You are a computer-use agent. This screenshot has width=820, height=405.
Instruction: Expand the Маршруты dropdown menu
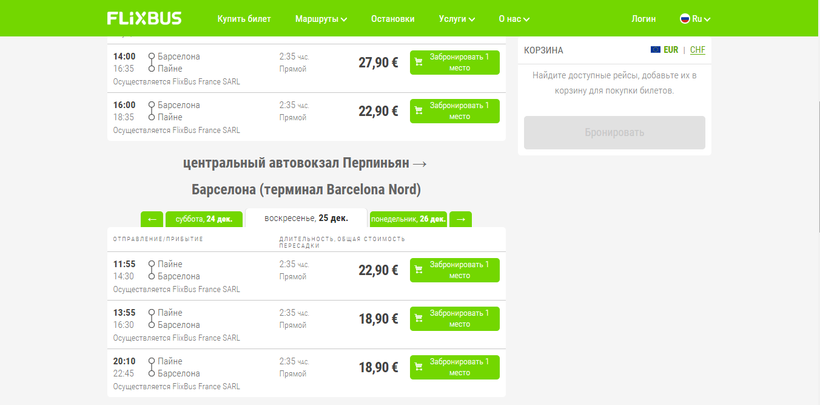tap(321, 19)
